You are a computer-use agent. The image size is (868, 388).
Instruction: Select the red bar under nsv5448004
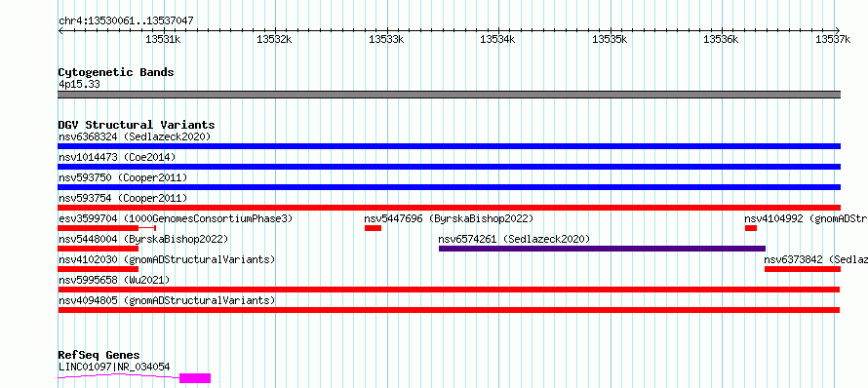[98, 249]
